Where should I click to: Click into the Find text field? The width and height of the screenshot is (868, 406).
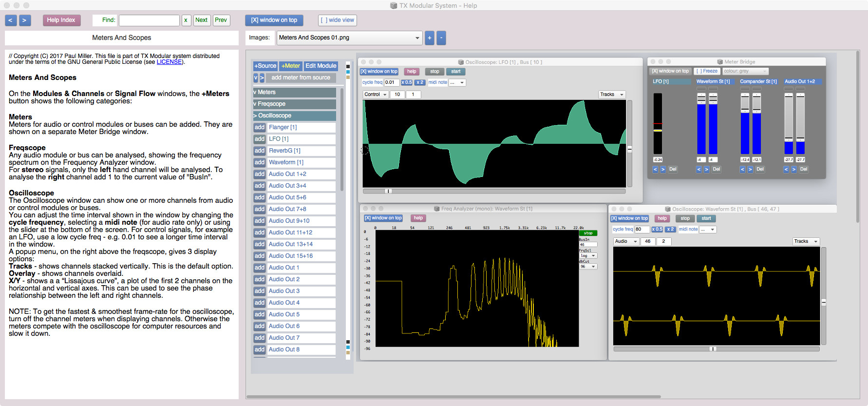click(x=149, y=20)
